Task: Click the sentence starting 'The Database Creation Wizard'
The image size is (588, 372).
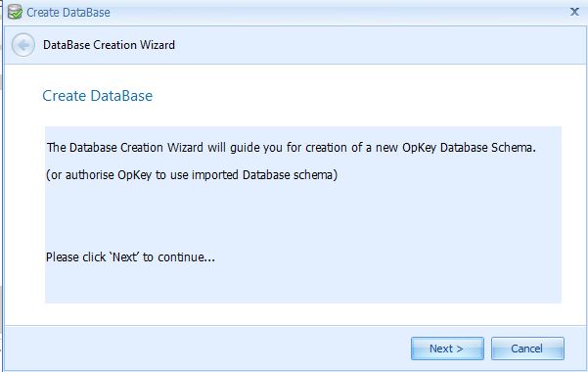Action: point(291,148)
